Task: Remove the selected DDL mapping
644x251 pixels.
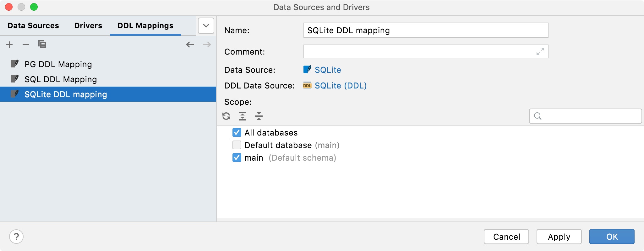Action: 26,45
